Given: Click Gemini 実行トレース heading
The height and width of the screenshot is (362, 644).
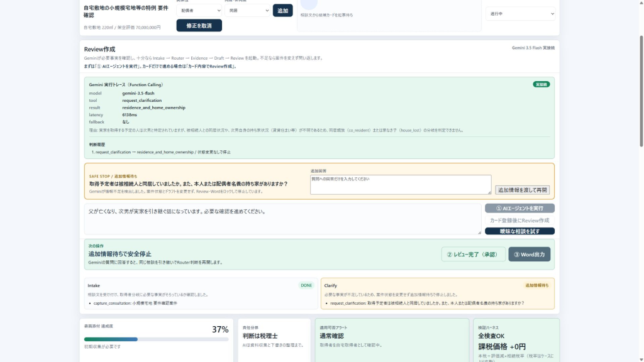Looking at the screenshot, I should [x=126, y=85].
